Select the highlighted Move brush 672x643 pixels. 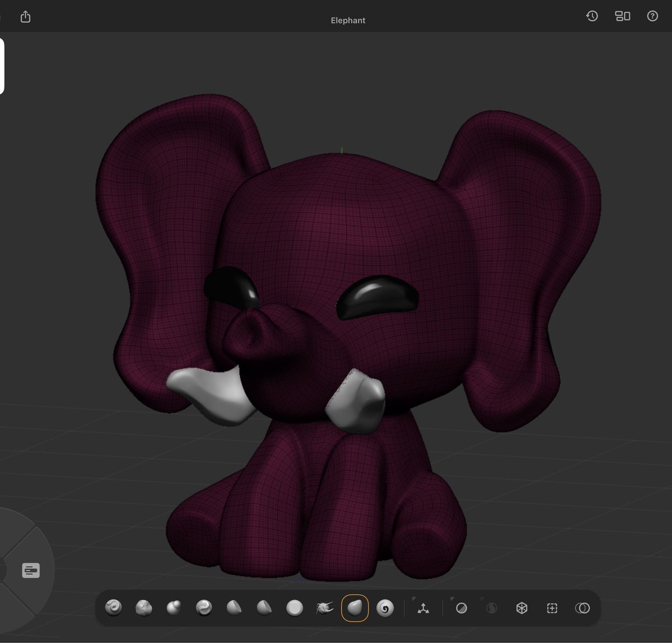(x=355, y=608)
